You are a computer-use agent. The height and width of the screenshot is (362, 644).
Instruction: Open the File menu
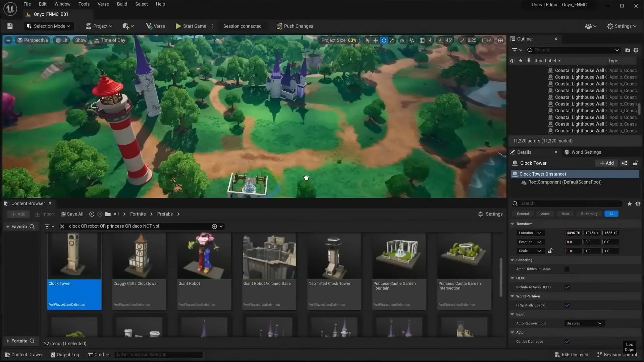pos(27,4)
